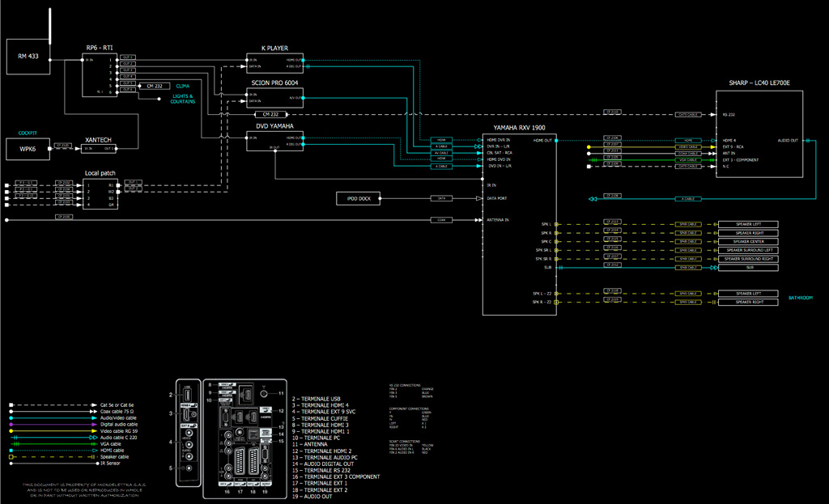Select the Audio/video cable legend entry
Screen dimensions: 829x504
pyautogui.click(x=118, y=418)
